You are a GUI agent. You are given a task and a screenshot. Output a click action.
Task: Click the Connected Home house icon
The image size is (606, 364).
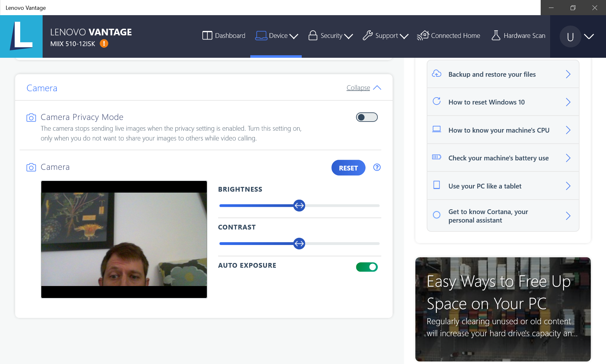click(x=423, y=35)
